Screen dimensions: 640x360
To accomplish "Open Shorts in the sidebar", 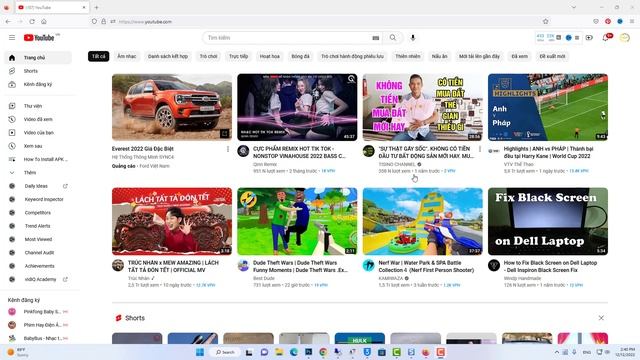I will [38, 71].
